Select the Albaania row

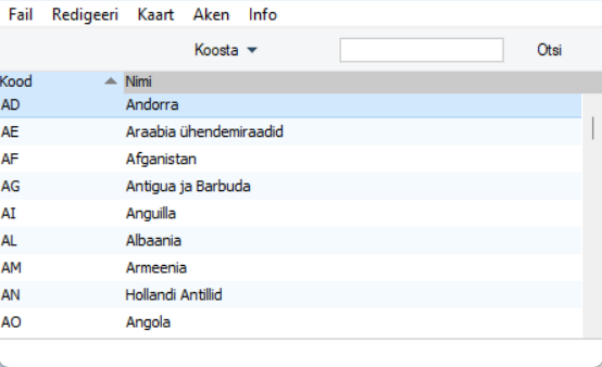coord(291,241)
